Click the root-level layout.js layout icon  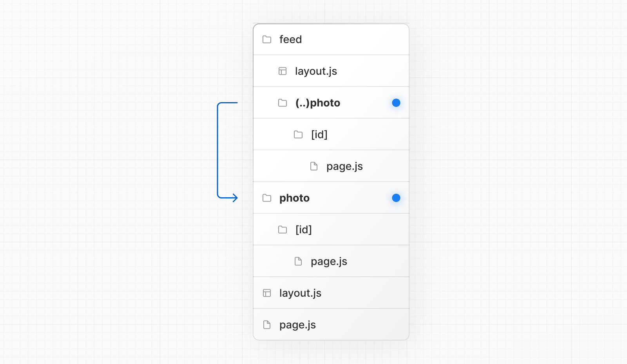coord(267,293)
